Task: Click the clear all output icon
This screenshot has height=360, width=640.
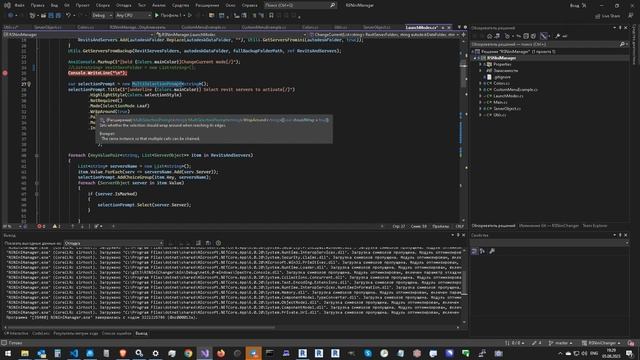Action: 198,243
